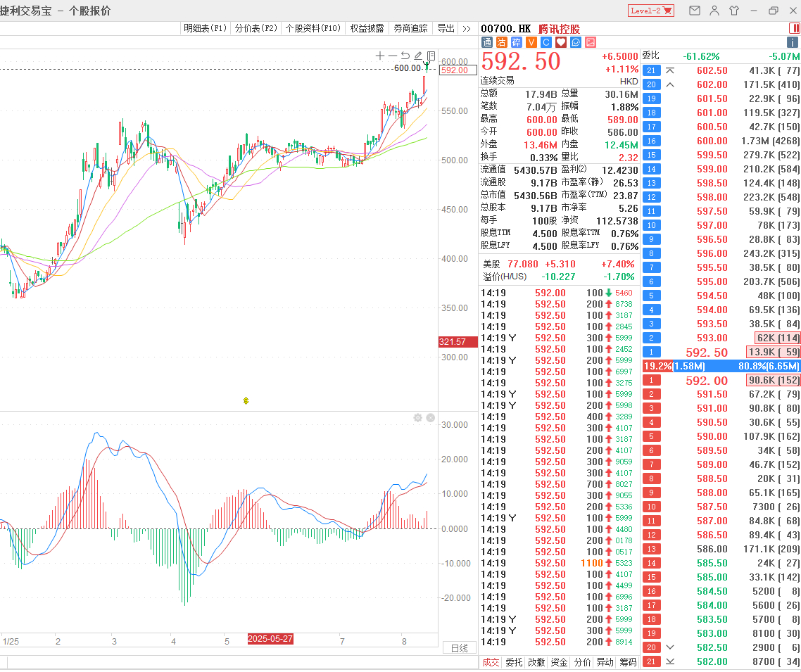Expand bid depth levels down one
This screenshot has width=801, height=672.
click(670, 647)
